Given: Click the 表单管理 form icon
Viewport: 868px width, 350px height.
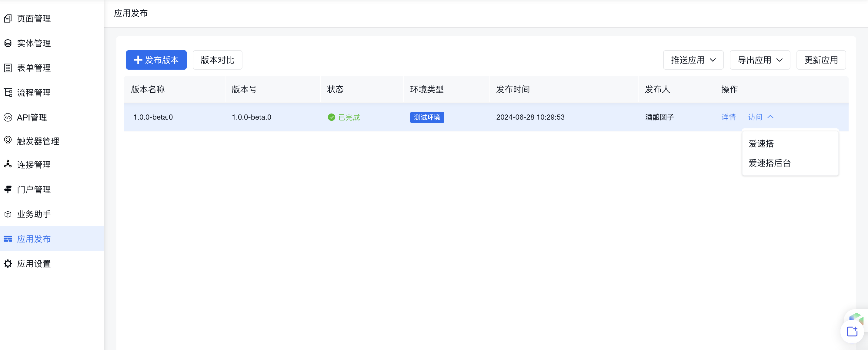Looking at the screenshot, I should coord(8,68).
